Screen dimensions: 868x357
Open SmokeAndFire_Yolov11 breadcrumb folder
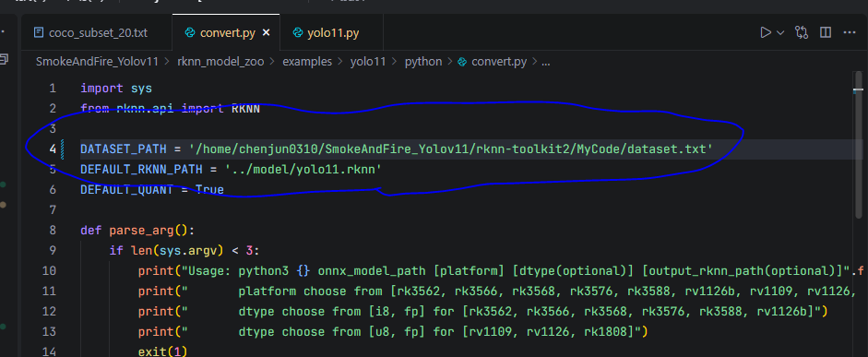tap(98, 62)
